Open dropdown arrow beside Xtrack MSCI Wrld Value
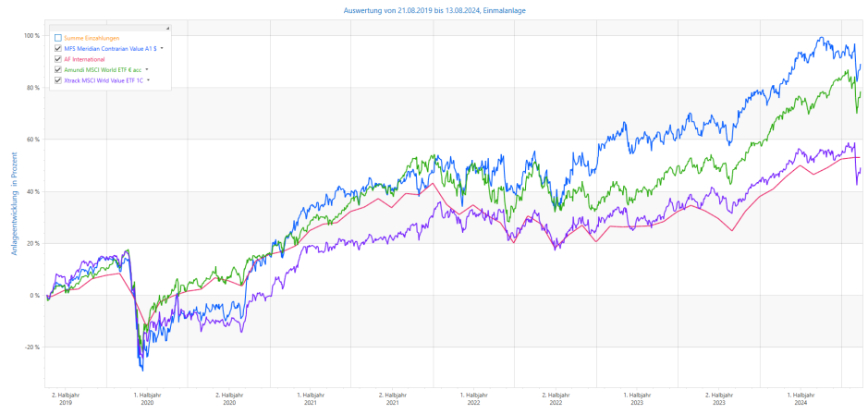 point(148,80)
